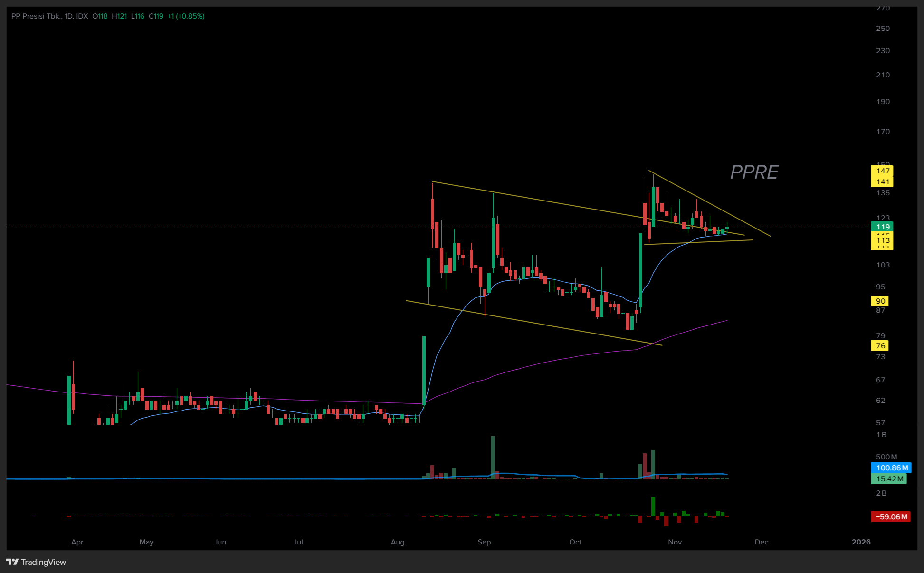The width and height of the screenshot is (924, 573).
Task: Click the blue 100.86M volume label
Action: click(891, 468)
